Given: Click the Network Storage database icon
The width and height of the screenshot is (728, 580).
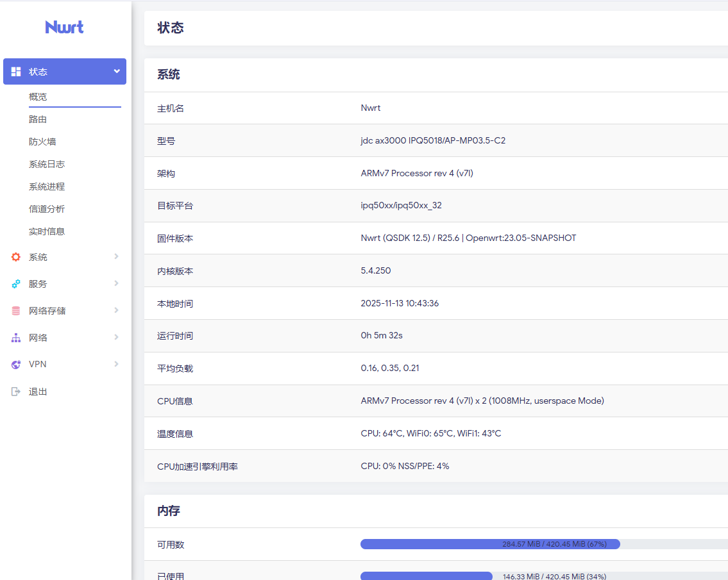Looking at the screenshot, I should tap(16, 311).
